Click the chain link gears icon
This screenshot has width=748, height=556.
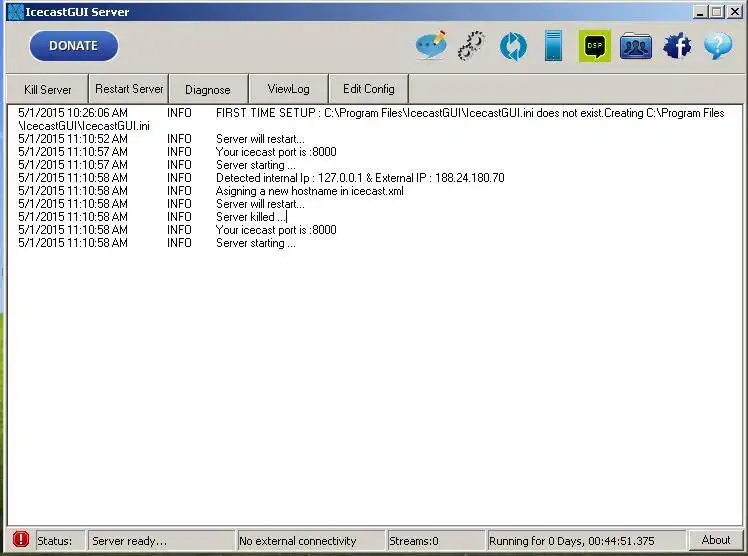click(x=471, y=46)
